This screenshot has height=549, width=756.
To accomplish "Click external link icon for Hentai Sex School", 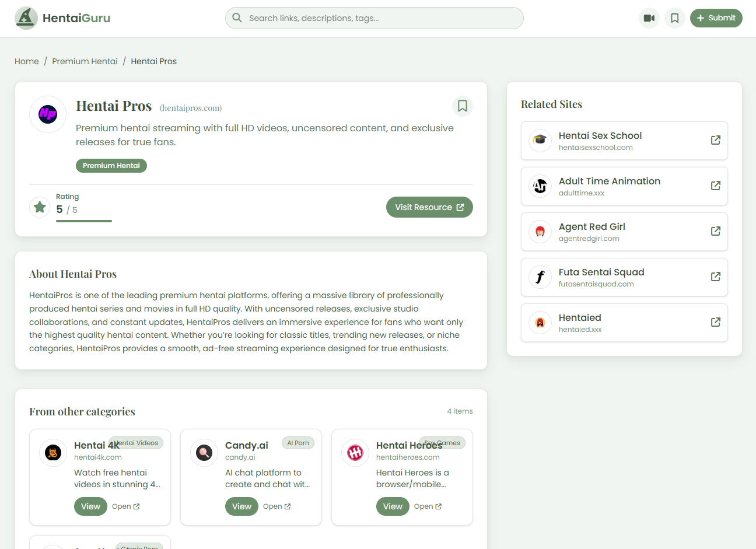I will click(716, 140).
